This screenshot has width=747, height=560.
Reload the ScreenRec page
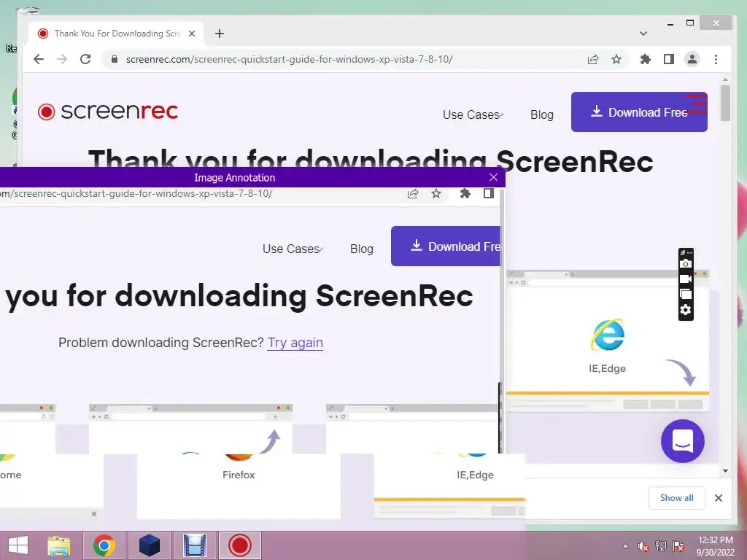click(85, 59)
